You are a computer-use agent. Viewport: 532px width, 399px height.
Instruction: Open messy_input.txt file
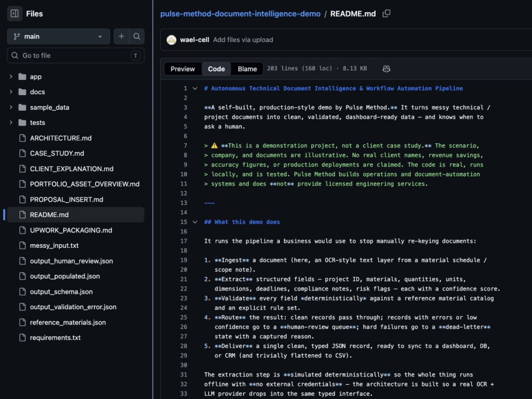[x=54, y=245]
